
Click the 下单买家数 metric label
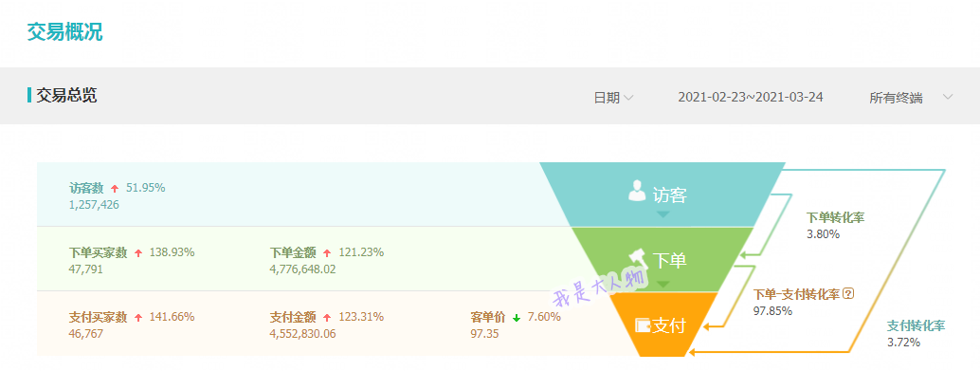pos(99,252)
